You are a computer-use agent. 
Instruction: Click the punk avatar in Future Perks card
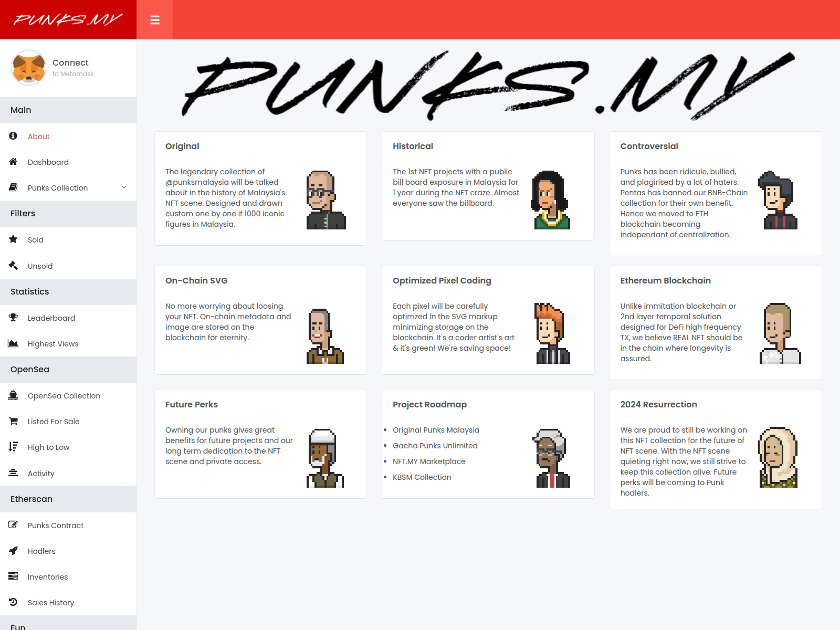[x=325, y=458]
